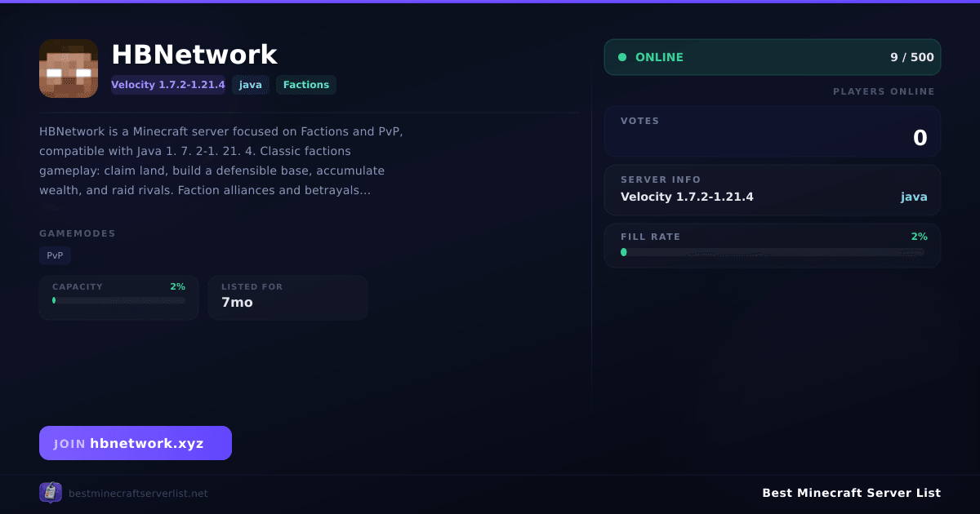Click the SERVER INFO label

pyautogui.click(x=661, y=179)
